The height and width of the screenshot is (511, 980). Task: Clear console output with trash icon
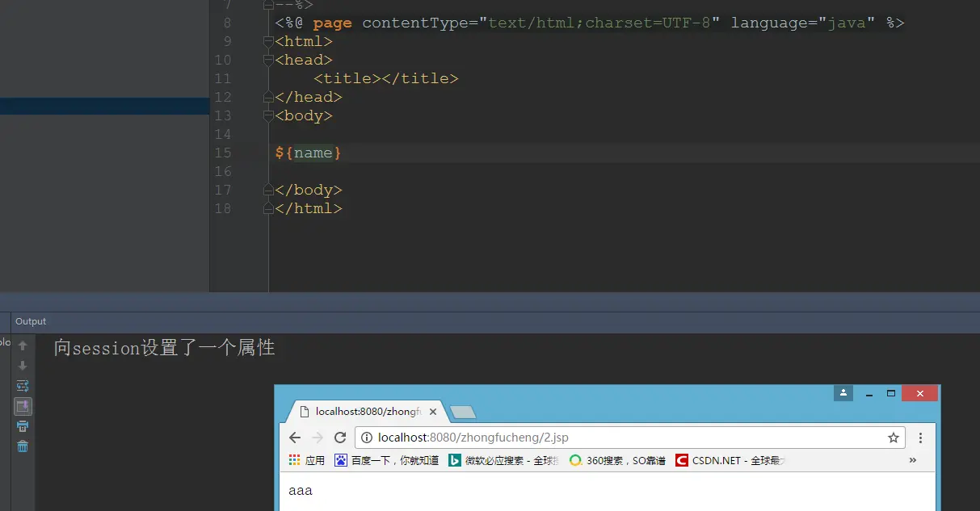click(23, 446)
